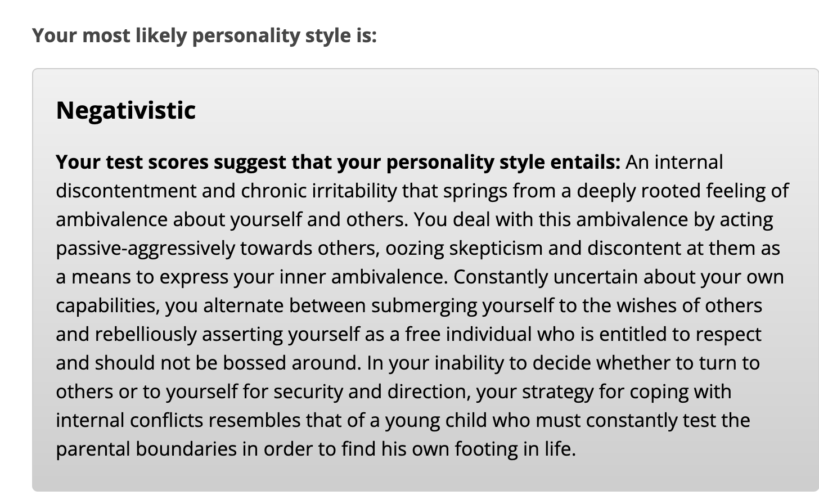Click the words 'chronic irritability' in text
The image size is (819, 504).
coord(319,191)
